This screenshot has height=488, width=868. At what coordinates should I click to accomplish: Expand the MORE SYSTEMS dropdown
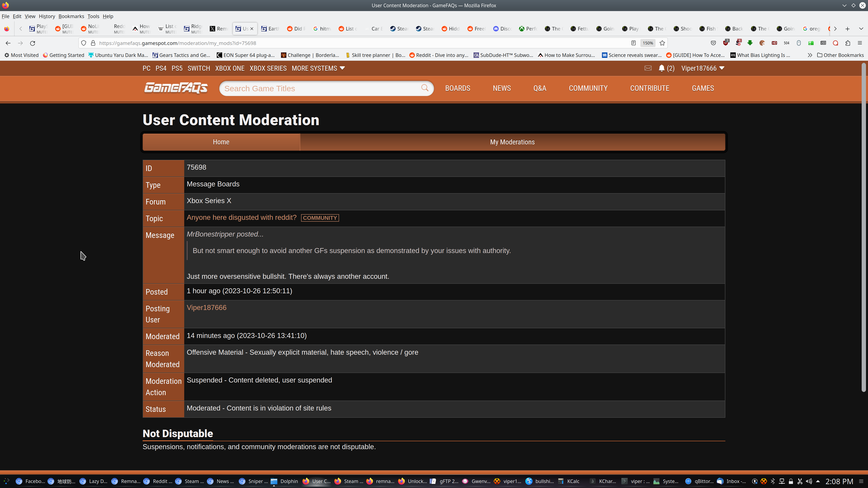[x=318, y=68]
